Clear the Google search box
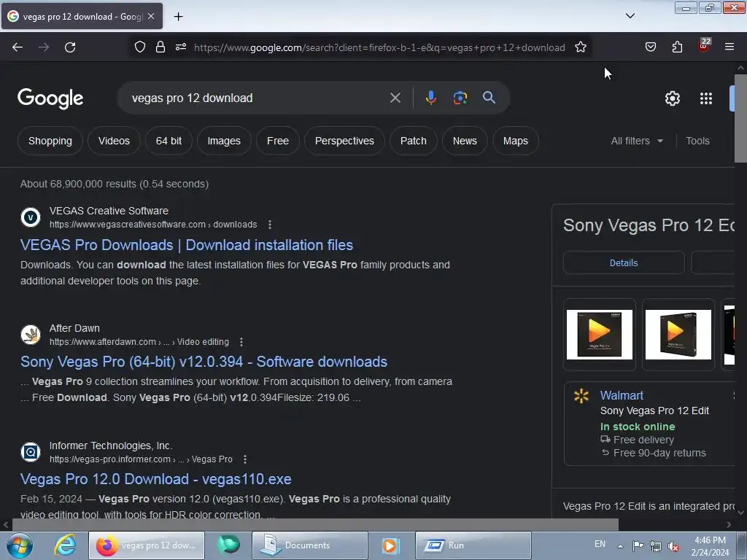 point(395,98)
